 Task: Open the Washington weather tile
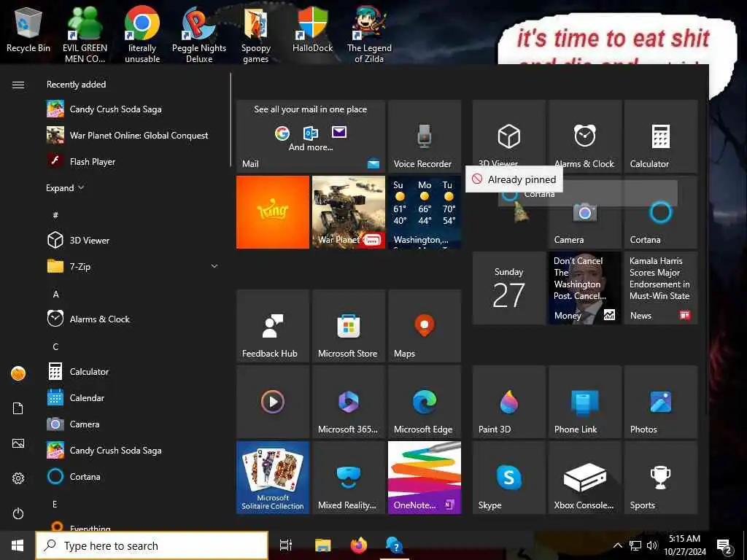click(424, 212)
